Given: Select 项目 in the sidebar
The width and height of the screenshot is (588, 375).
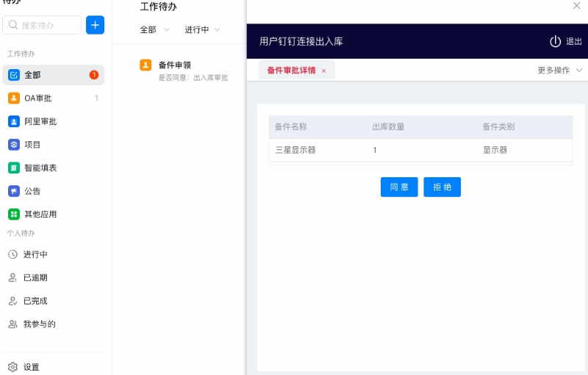Looking at the screenshot, I should [x=53, y=145].
